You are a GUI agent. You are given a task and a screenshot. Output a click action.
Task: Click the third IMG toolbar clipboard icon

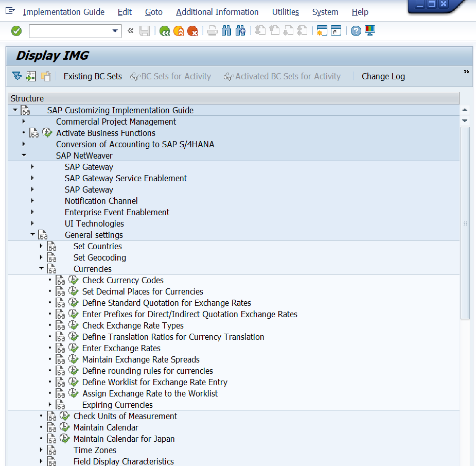tap(46, 76)
